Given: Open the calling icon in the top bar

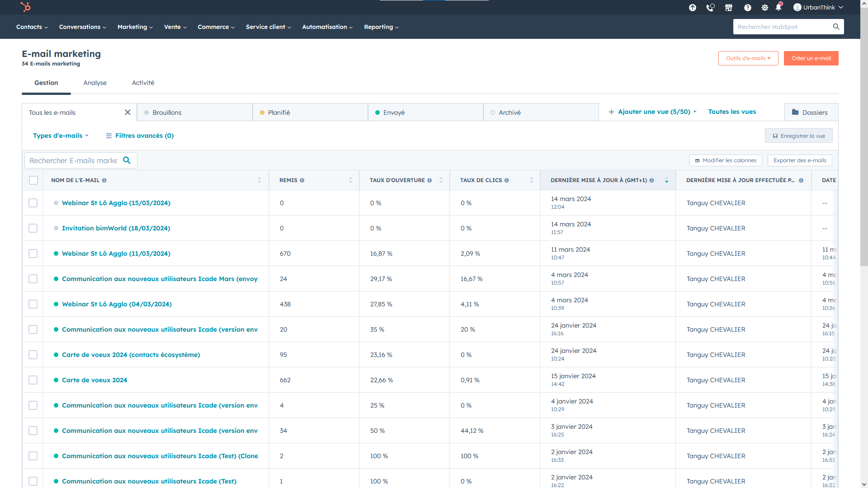Looking at the screenshot, I should click(710, 7).
